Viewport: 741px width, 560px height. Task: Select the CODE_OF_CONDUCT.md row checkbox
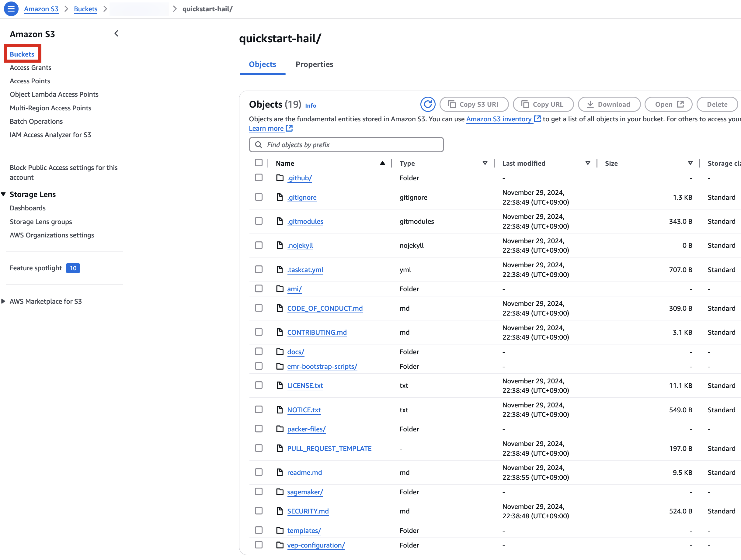[259, 308]
